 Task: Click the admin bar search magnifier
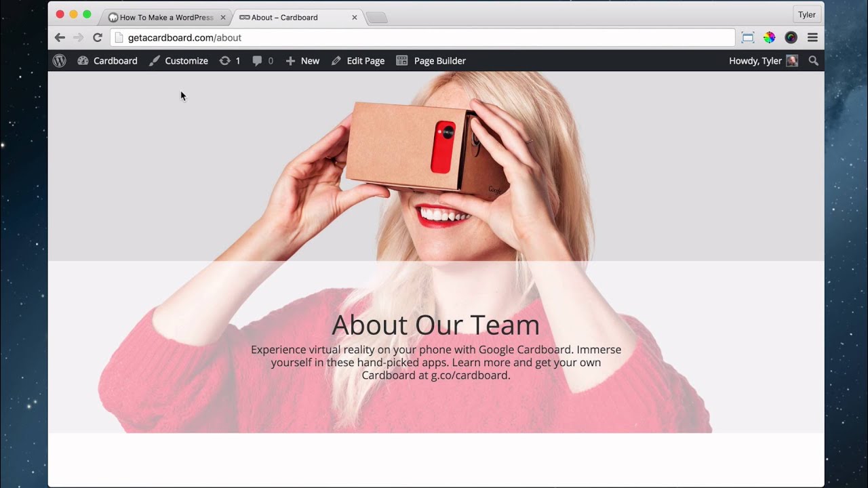pos(814,61)
